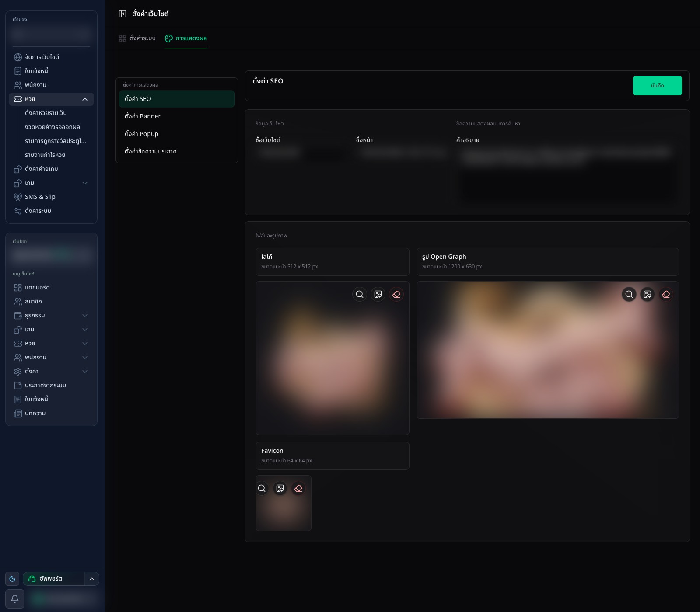Select ตั้งค่า Popup in the display settings
This screenshot has width=700, height=612.
click(177, 134)
